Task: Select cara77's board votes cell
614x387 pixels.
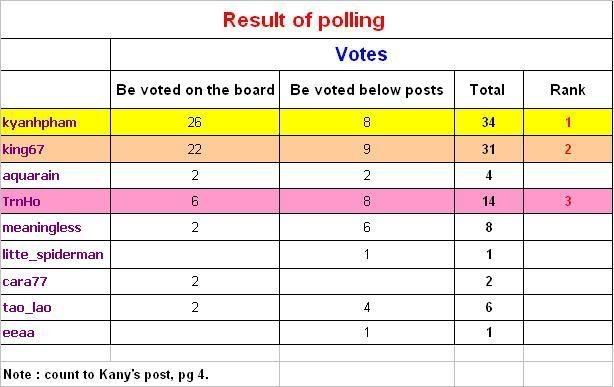Action: (x=195, y=281)
